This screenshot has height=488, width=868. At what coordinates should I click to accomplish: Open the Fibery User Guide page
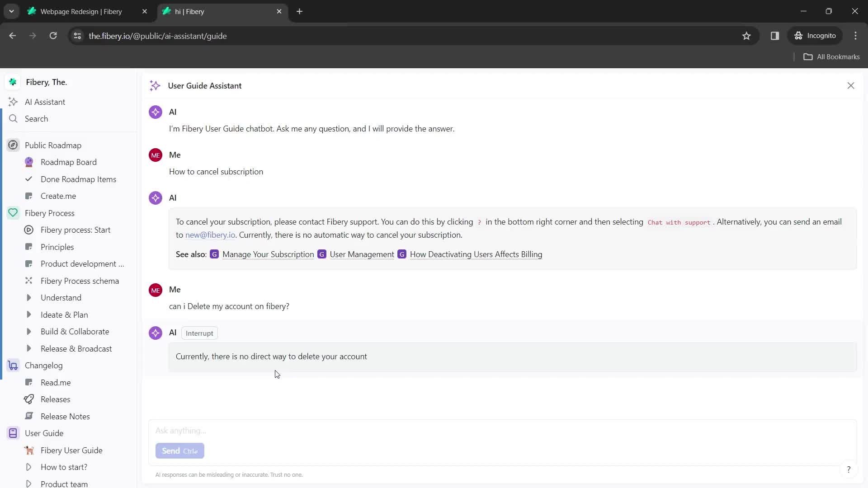[71, 450]
